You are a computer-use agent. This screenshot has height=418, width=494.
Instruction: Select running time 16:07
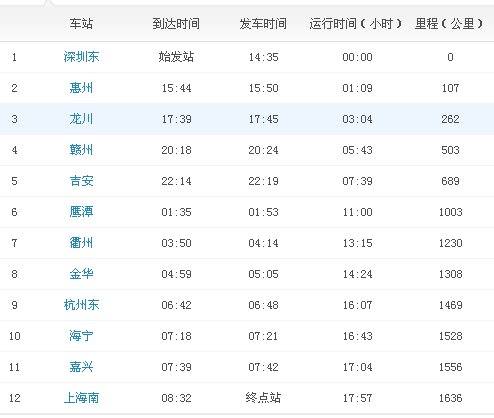tap(357, 305)
